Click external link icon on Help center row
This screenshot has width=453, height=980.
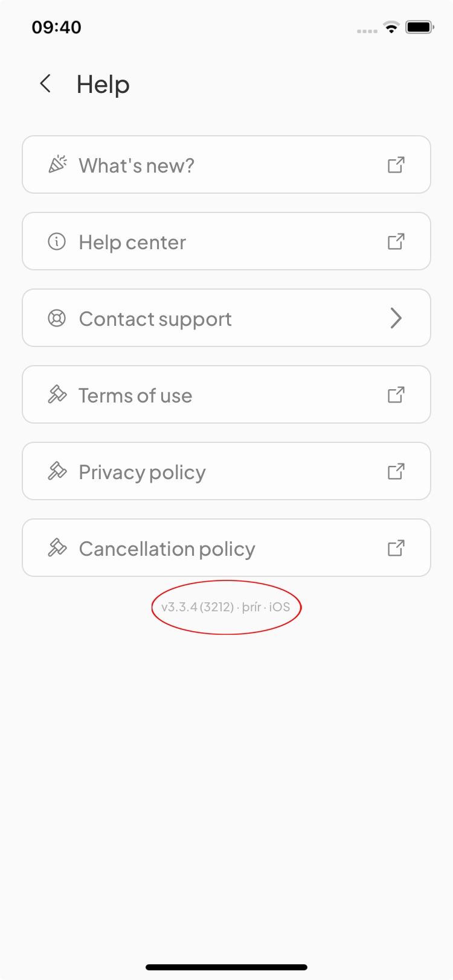(396, 242)
